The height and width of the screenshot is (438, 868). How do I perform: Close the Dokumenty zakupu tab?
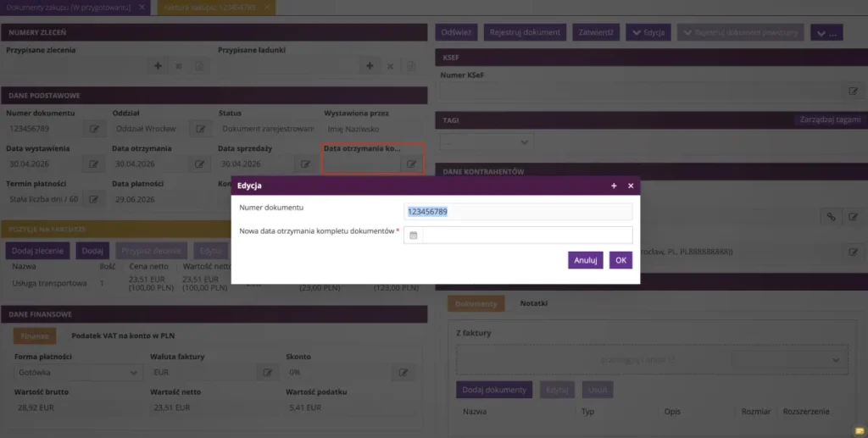tap(142, 7)
